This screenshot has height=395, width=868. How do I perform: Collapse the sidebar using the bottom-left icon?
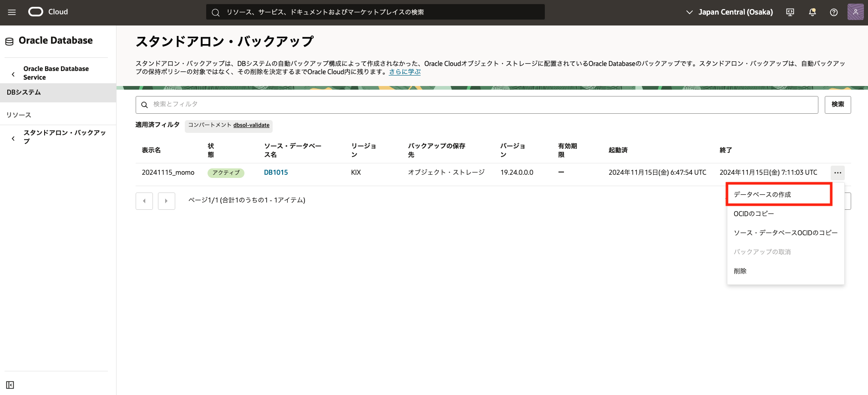[10, 385]
